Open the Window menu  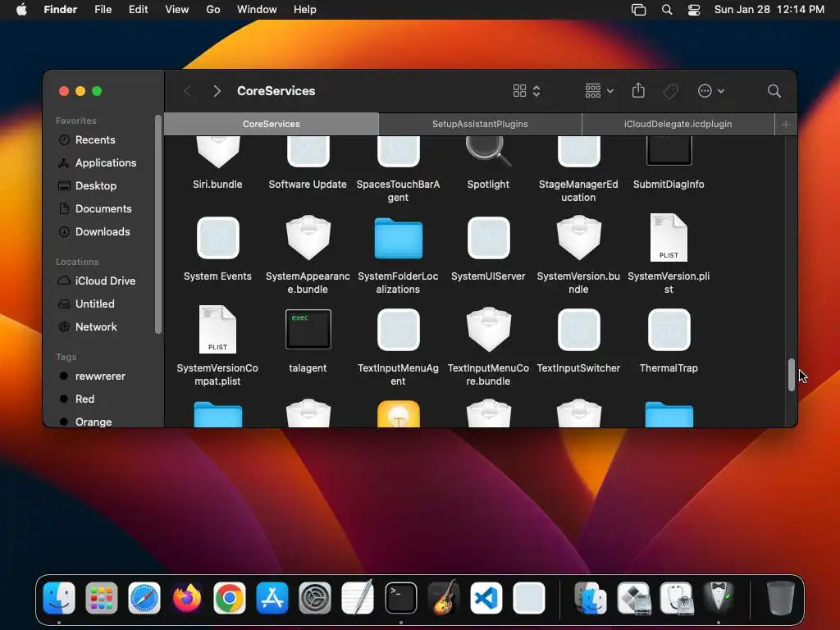coord(257,10)
